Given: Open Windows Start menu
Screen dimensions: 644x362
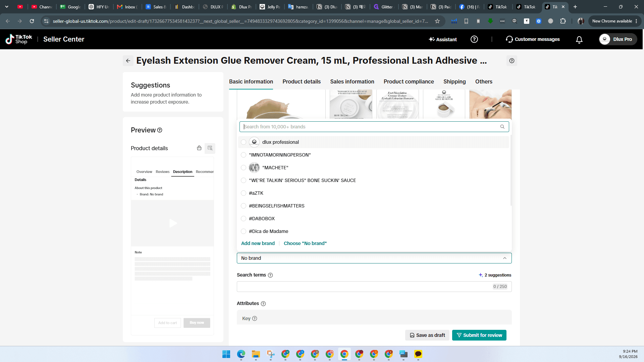Looking at the screenshot, I should pos(226,354).
